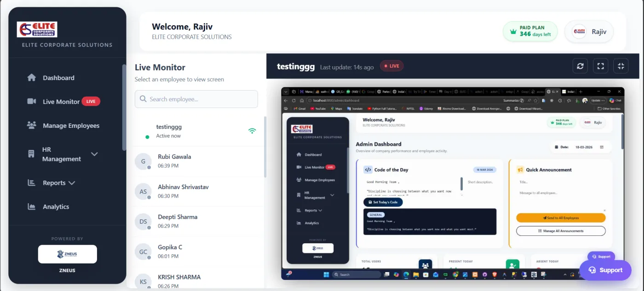Click the green wifi icon on testinggg row
The image size is (644, 291).
point(252,131)
